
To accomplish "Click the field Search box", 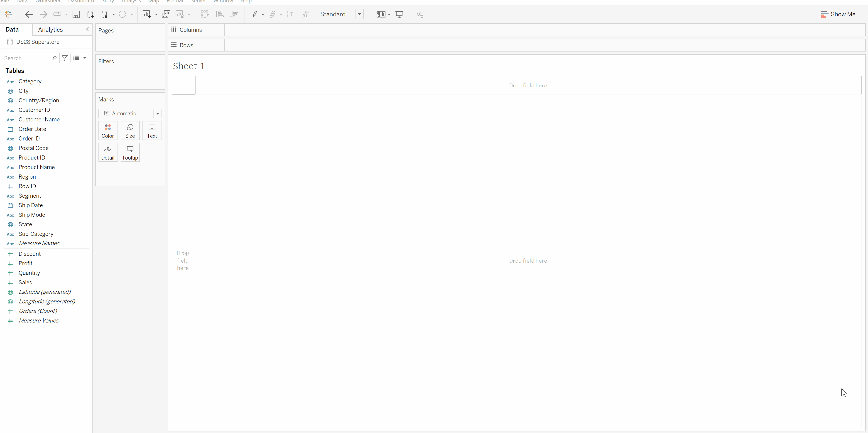I will 27,58.
